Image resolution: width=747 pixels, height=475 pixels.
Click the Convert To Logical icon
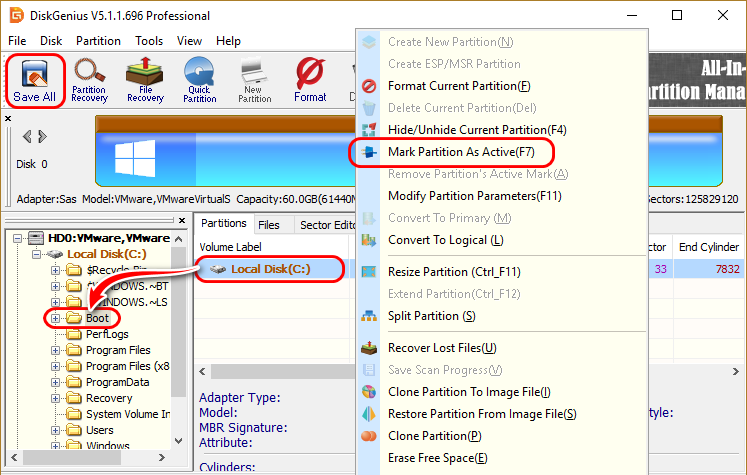click(369, 240)
